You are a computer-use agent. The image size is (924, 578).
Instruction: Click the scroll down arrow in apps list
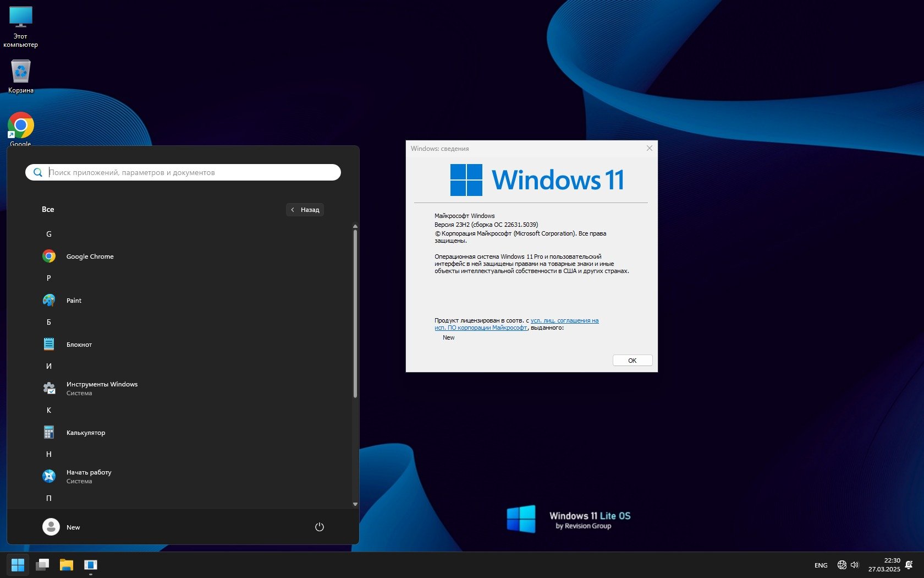pos(355,504)
